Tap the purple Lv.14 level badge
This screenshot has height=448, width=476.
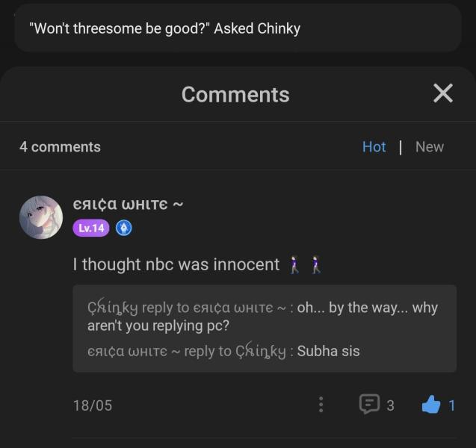pyautogui.click(x=91, y=228)
